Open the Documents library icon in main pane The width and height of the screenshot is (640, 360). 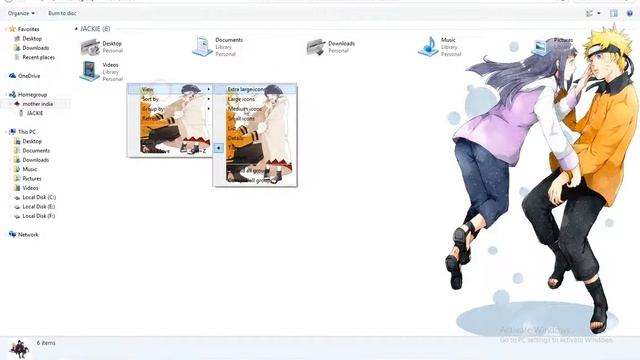click(202, 46)
